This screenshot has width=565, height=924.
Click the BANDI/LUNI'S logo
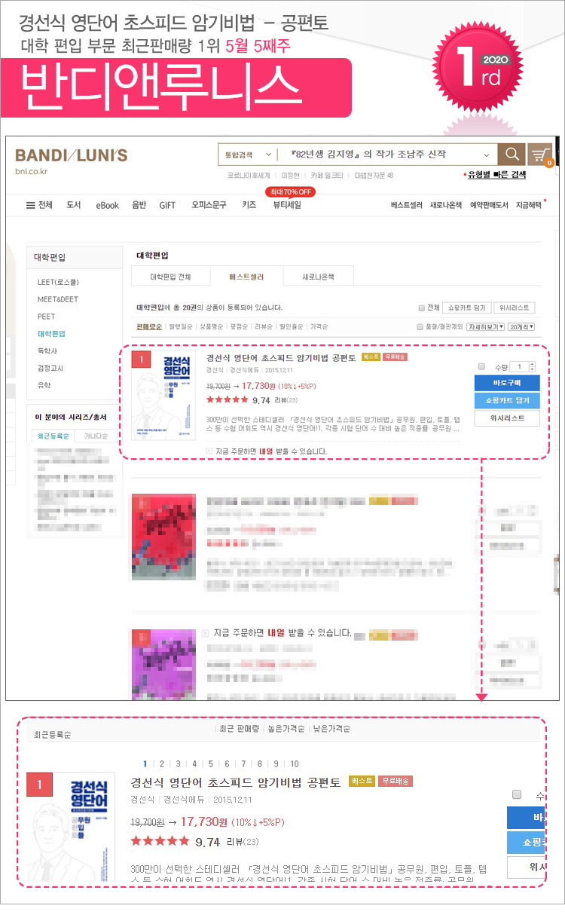click(72, 156)
